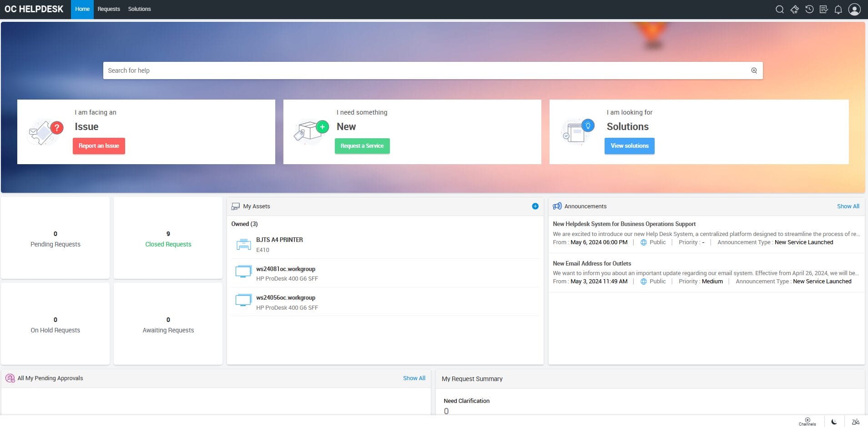868x427 pixels.
Task: Show all announcements
Action: tap(848, 206)
